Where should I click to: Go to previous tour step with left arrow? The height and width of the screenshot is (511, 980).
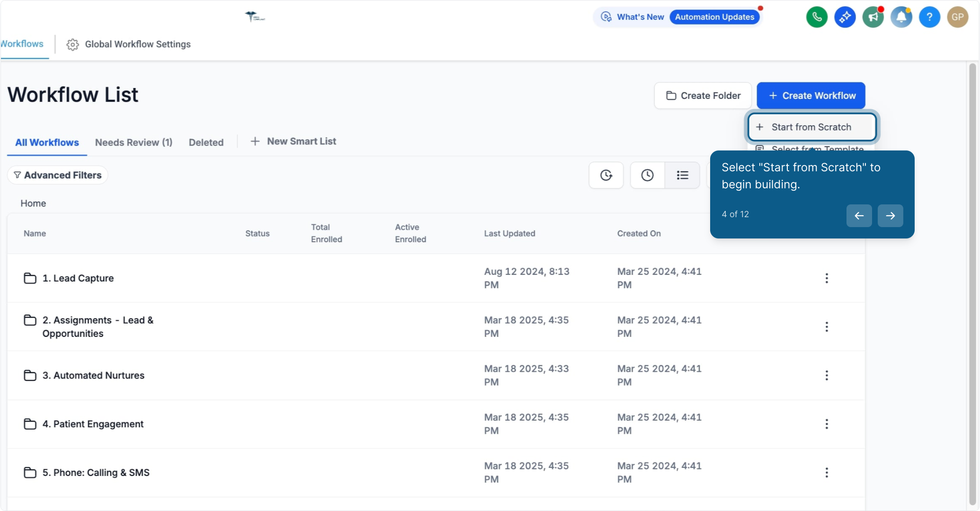[x=859, y=216]
